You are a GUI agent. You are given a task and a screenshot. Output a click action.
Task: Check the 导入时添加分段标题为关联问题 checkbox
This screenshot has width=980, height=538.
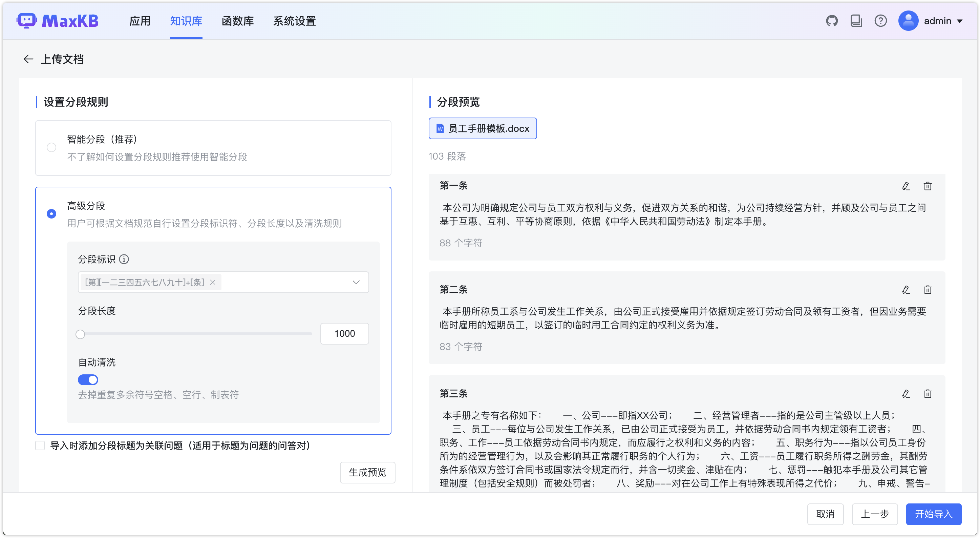click(x=40, y=446)
